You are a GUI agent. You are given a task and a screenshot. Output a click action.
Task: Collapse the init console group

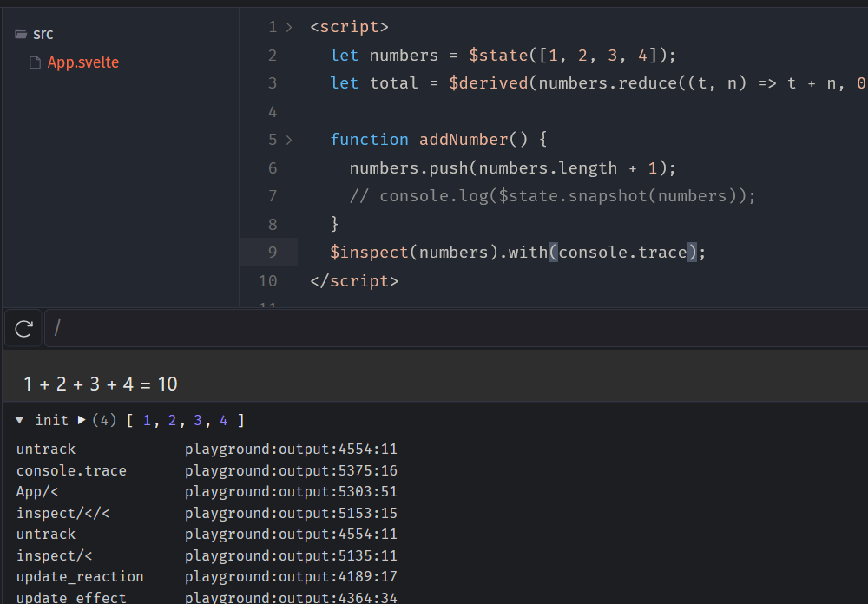click(x=20, y=420)
